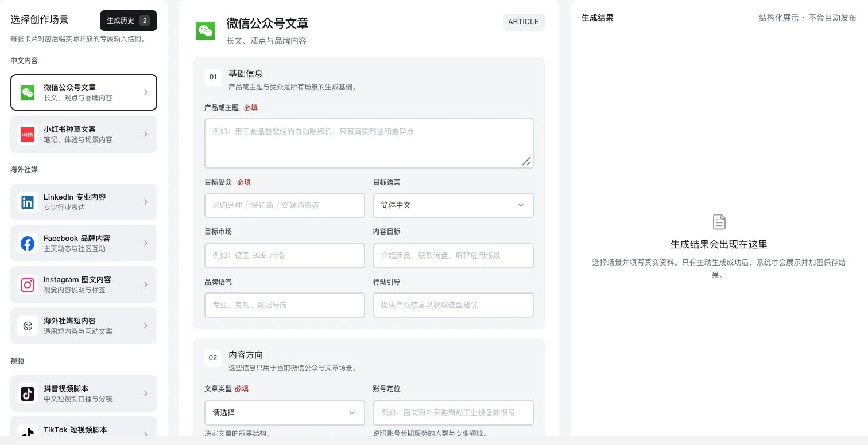Image resolution: width=868 pixels, height=445 pixels.
Task: Focus the 产品或主题 text area
Action: [x=369, y=143]
